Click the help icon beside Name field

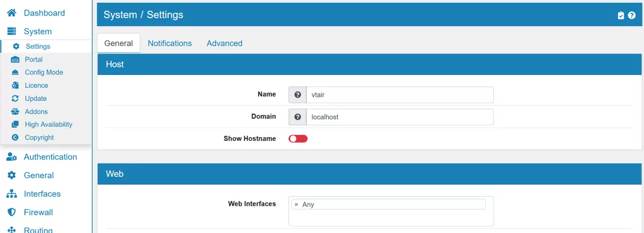point(297,95)
